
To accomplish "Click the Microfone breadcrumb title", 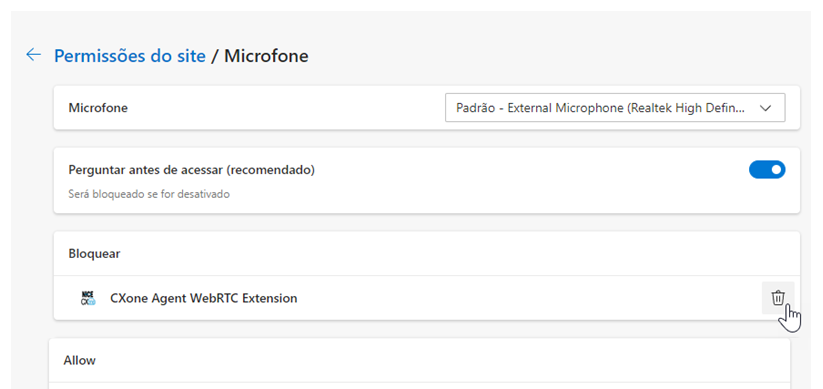I will [x=267, y=56].
